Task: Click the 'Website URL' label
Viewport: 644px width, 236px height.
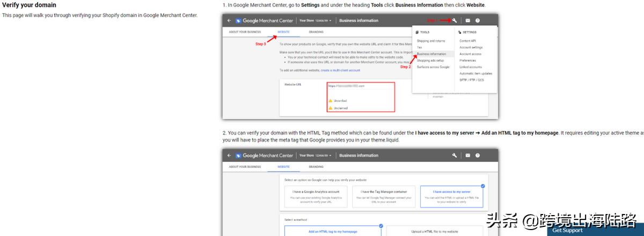Action: pyautogui.click(x=293, y=86)
